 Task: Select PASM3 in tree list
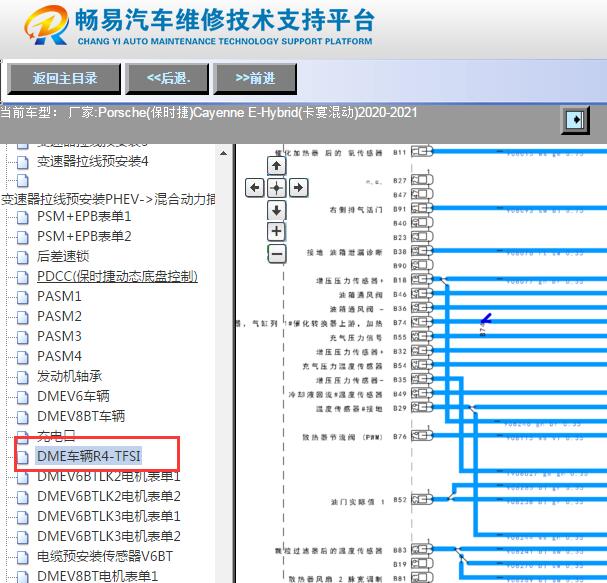click(x=59, y=336)
